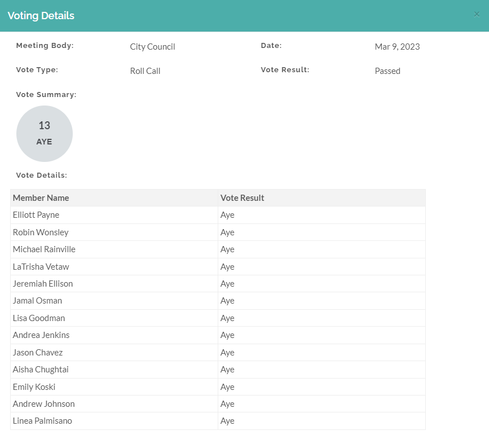Click the Vote Details label

point(42,175)
